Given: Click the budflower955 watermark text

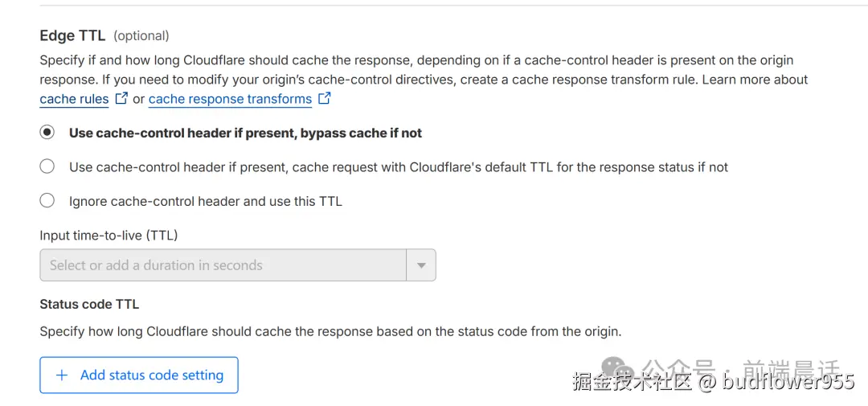Looking at the screenshot, I should click(787, 381).
